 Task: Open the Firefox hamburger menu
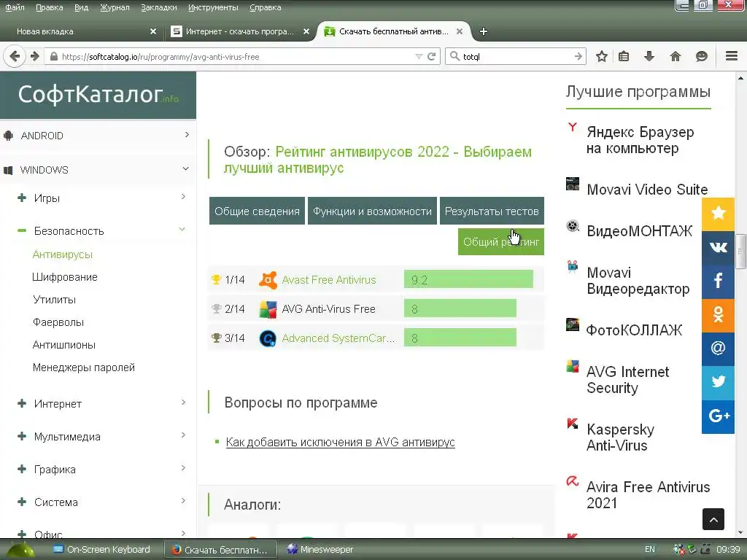[732, 56]
